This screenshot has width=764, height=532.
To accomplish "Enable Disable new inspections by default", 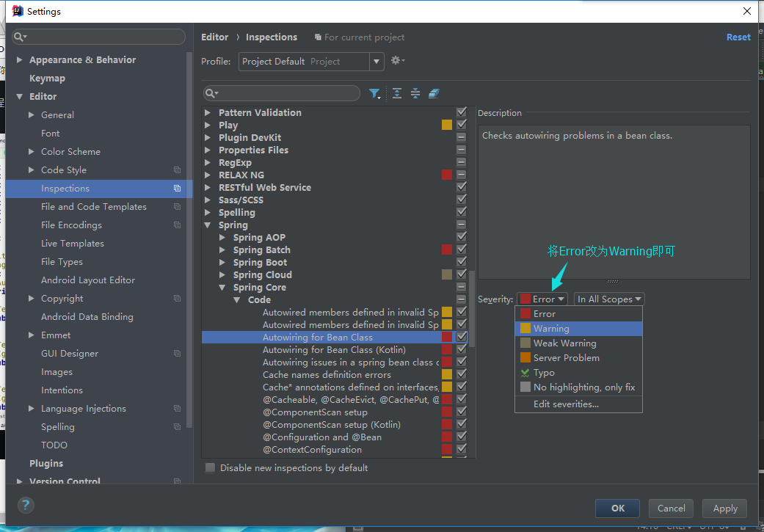I will tap(210, 467).
